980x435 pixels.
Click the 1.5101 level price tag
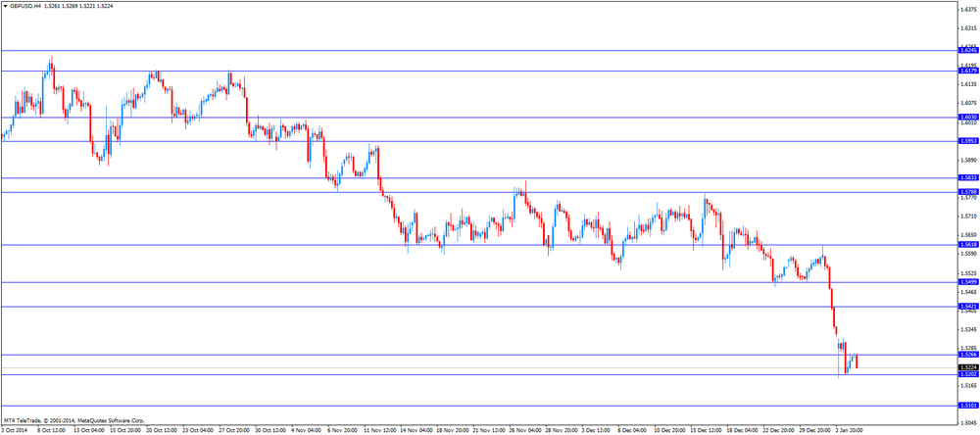tap(968, 406)
